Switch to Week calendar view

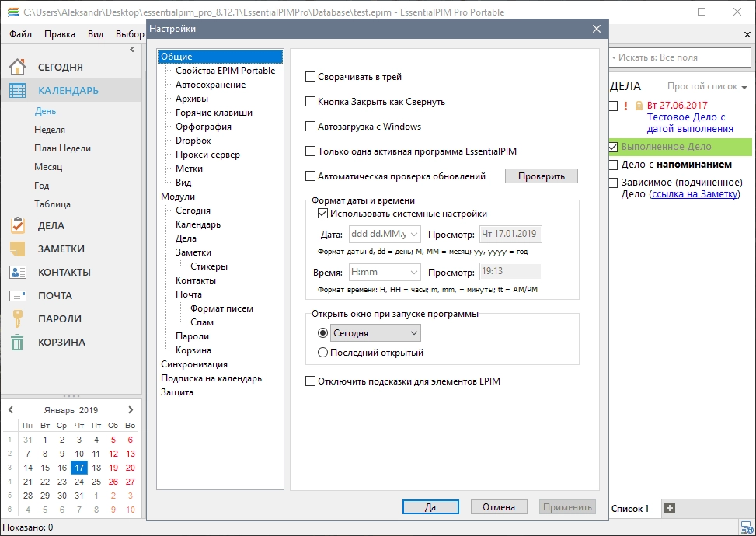tap(50, 130)
